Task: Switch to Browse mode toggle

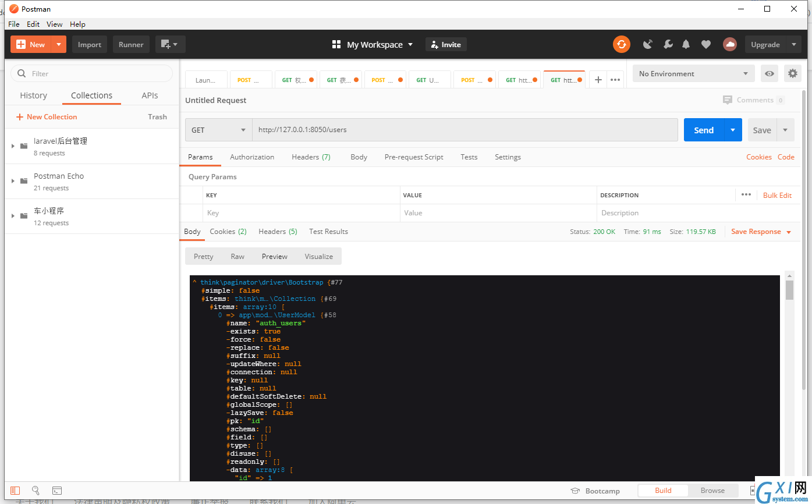Action: 712,491
